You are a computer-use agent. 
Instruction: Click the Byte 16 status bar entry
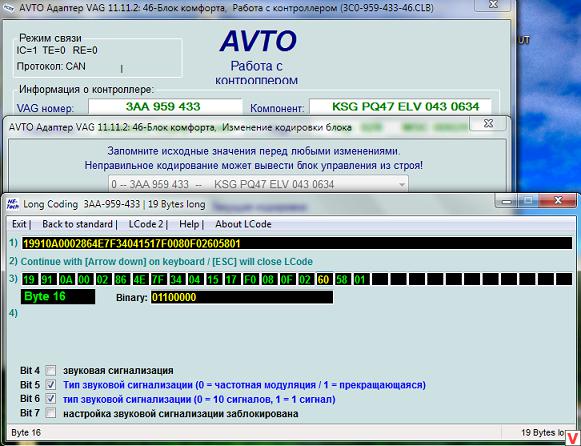(x=26, y=433)
